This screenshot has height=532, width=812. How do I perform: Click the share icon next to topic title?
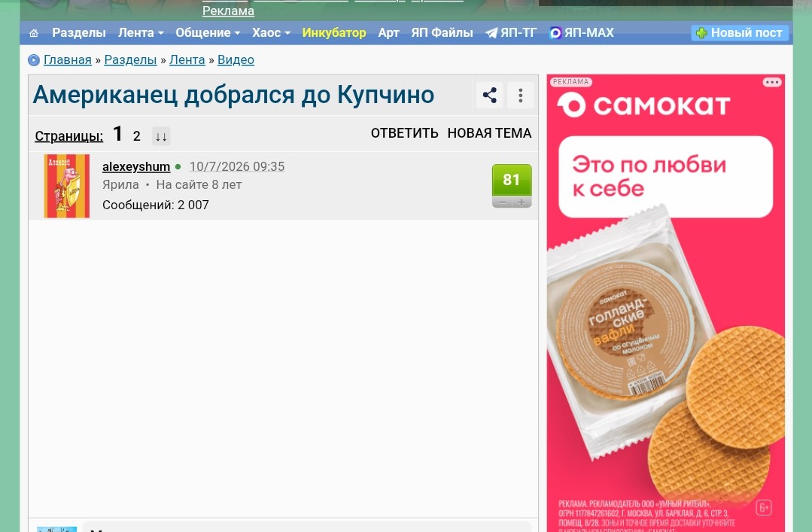[489, 96]
